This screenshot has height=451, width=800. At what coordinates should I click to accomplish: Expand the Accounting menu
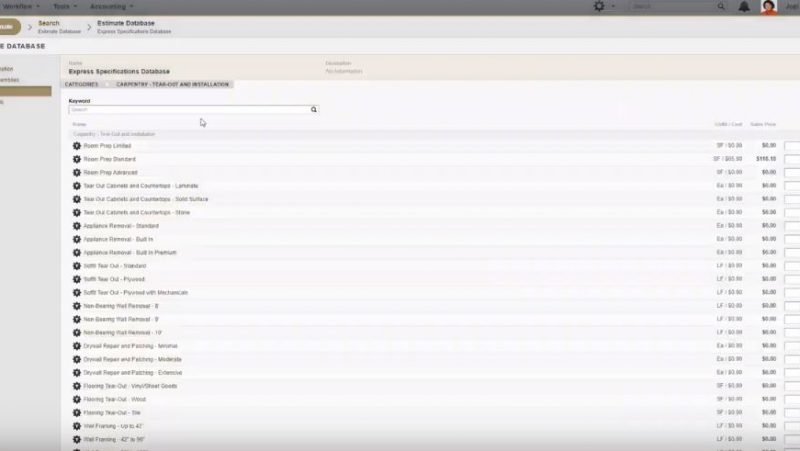click(110, 5)
